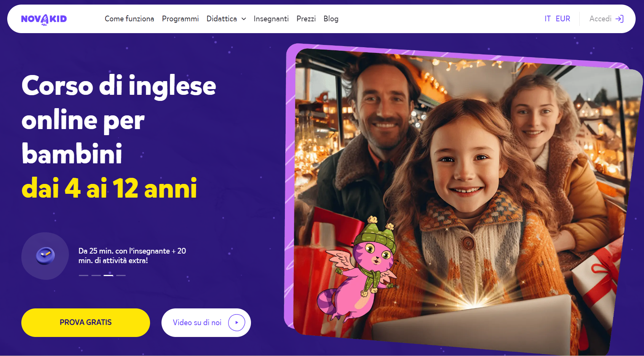Viewport: 644px width, 356px height.
Task: Select the second carousel slide indicator
Action: (x=96, y=275)
